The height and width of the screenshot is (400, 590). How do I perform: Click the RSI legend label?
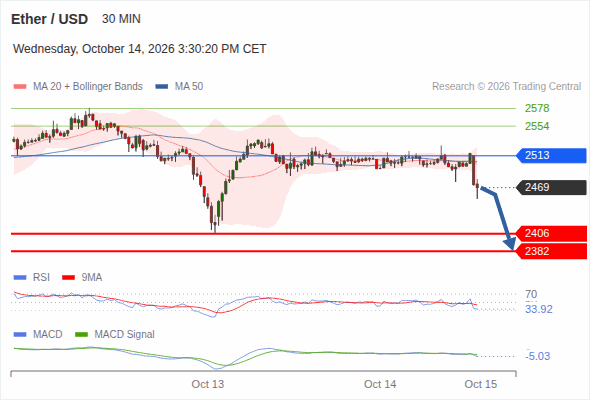(41, 278)
